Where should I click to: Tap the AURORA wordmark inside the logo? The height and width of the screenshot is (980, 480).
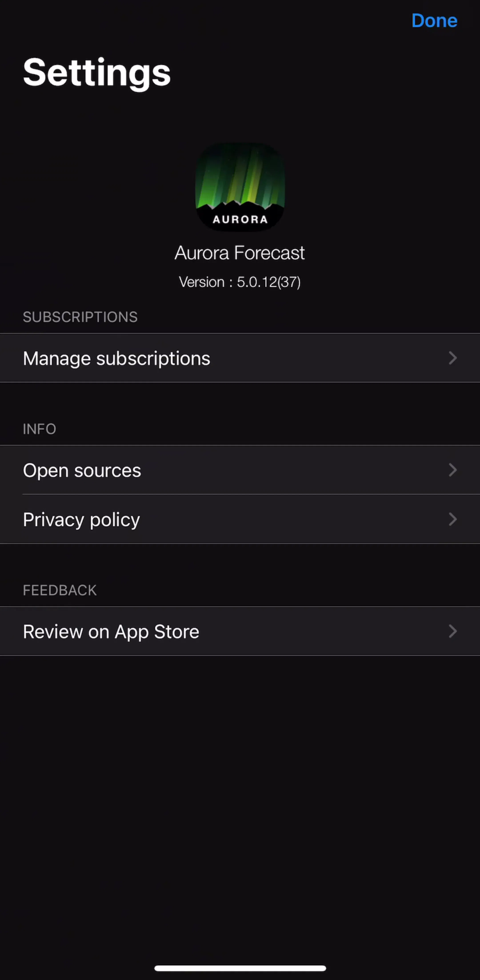click(240, 219)
